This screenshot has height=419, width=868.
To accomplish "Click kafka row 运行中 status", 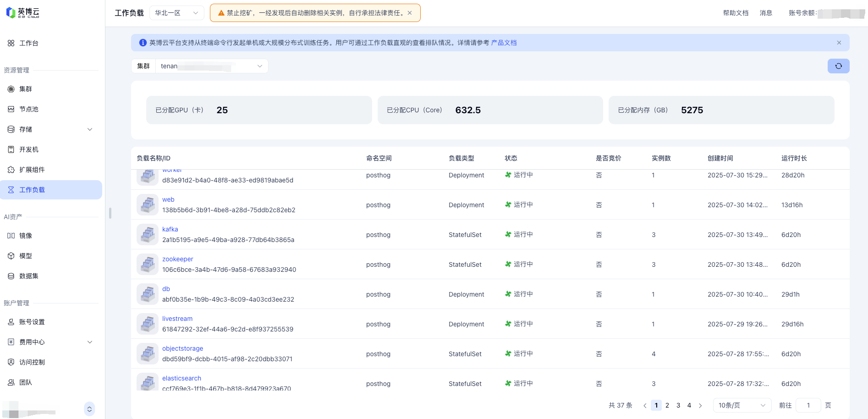I will click(x=519, y=234).
